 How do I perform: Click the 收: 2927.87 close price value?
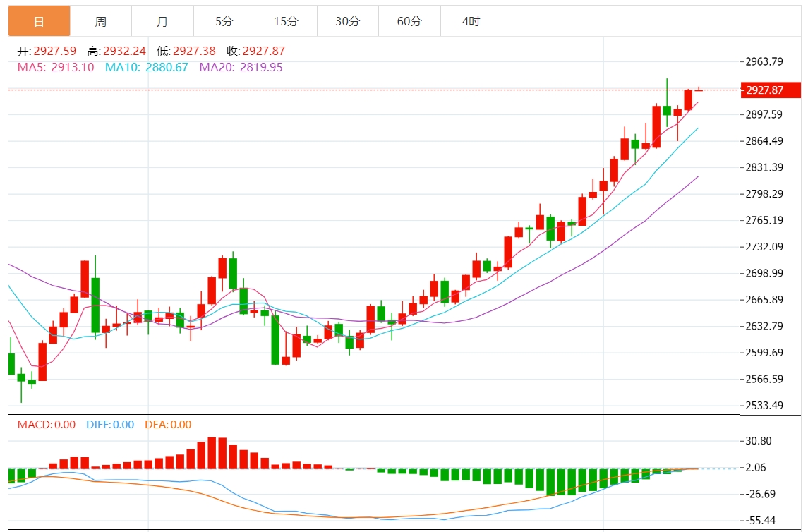(x=255, y=51)
